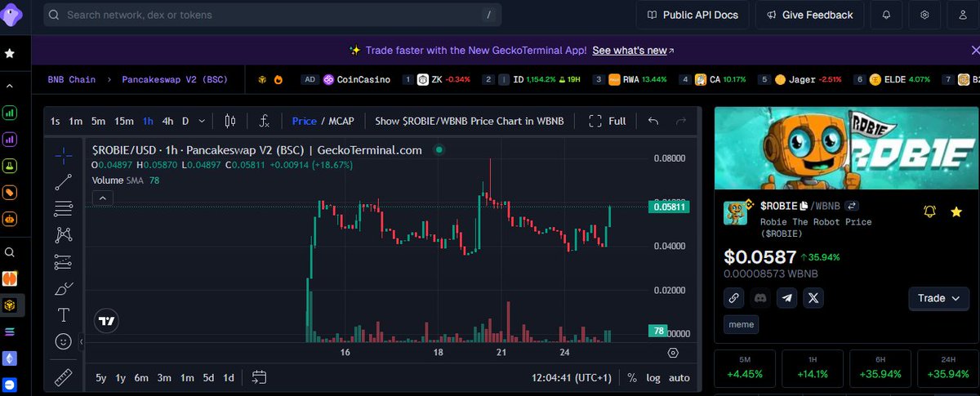Open the Trade dropdown

coord(938,298)
